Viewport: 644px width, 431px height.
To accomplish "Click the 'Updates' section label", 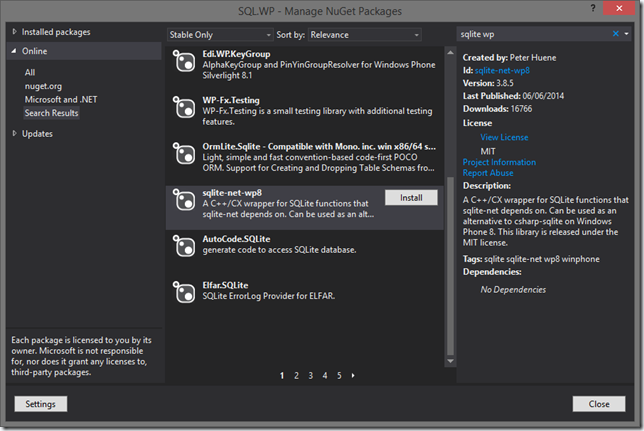I will pyautogui.click(x=37, y=134).
